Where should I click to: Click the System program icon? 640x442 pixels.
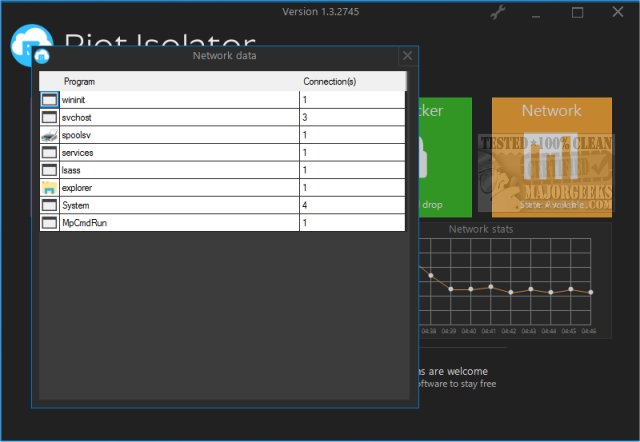50,205
